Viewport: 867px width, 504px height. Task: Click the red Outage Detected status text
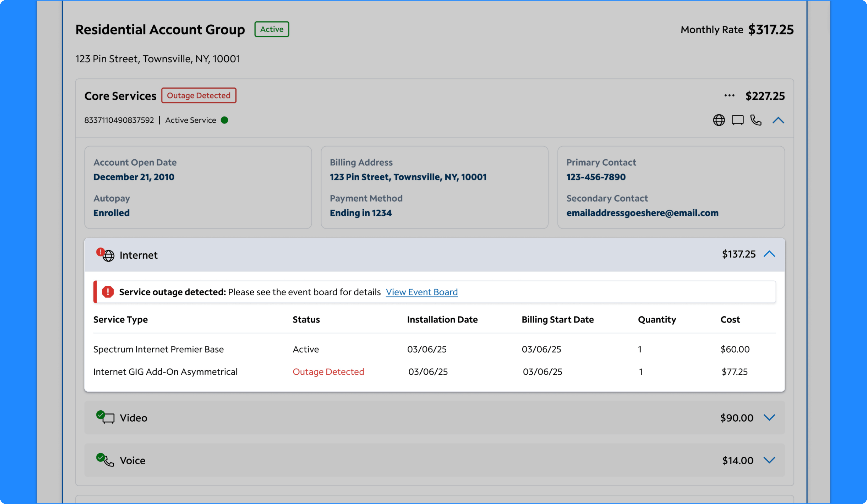328,372
